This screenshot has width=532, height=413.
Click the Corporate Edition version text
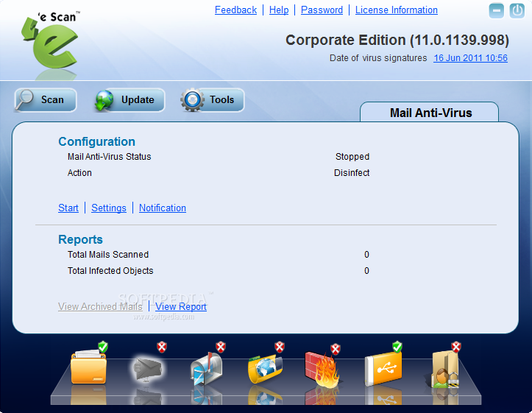(x=397, y=40)
